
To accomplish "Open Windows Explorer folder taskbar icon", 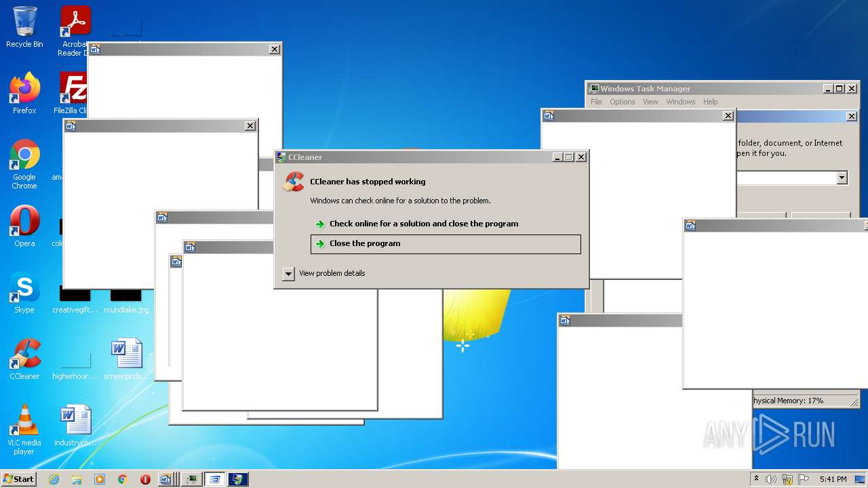I will point(77,479).
